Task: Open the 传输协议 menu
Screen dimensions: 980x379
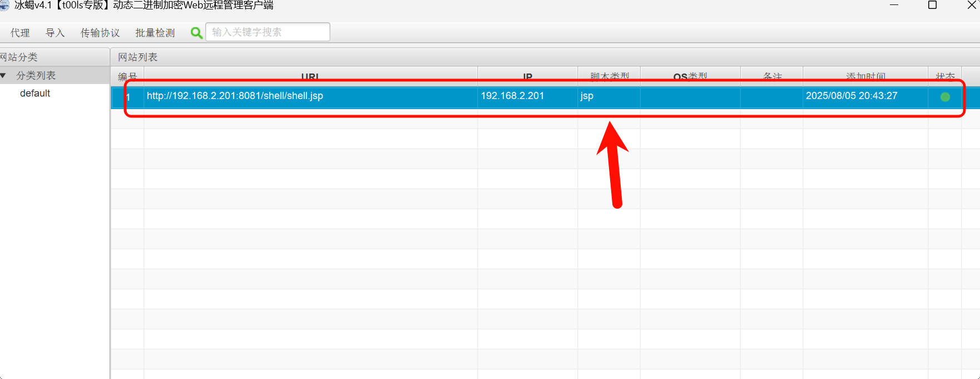Action: point(100,33)
